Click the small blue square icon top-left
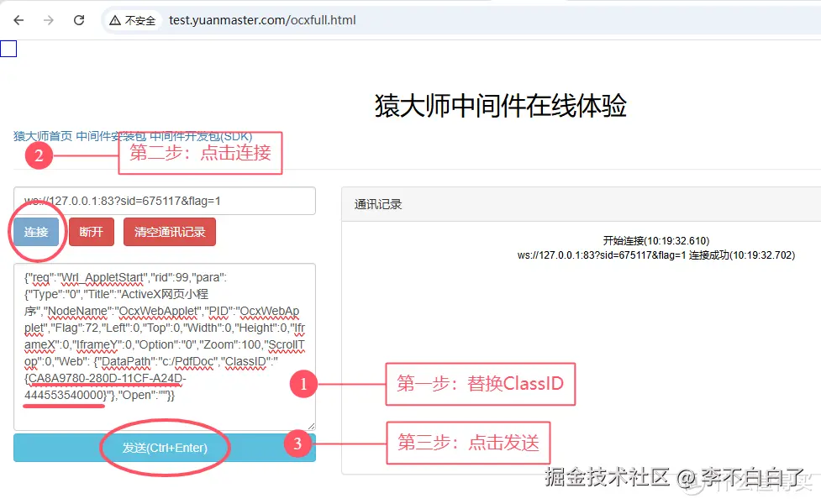The image size is (821, 504). (9, 48)
